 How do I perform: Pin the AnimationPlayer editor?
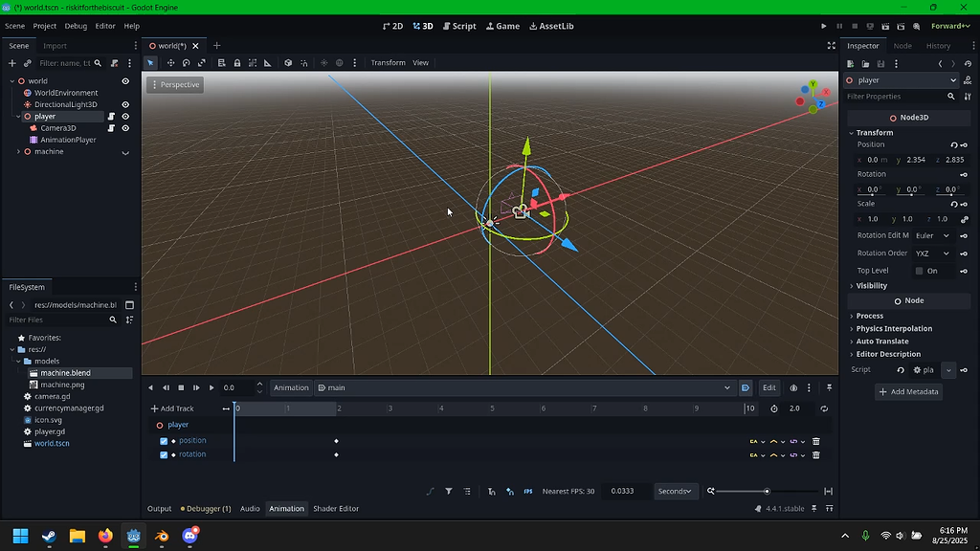click(x=830, y=388)
